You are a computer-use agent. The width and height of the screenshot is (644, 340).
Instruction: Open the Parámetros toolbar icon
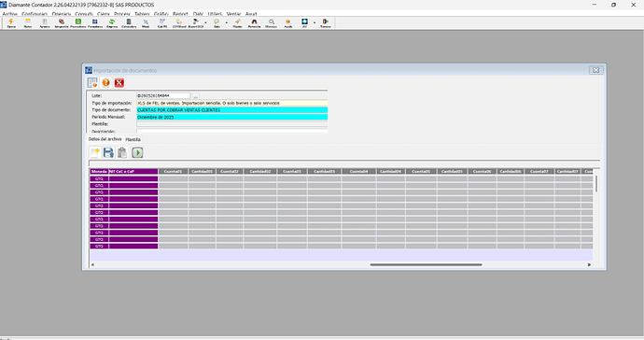click(95, 23)
